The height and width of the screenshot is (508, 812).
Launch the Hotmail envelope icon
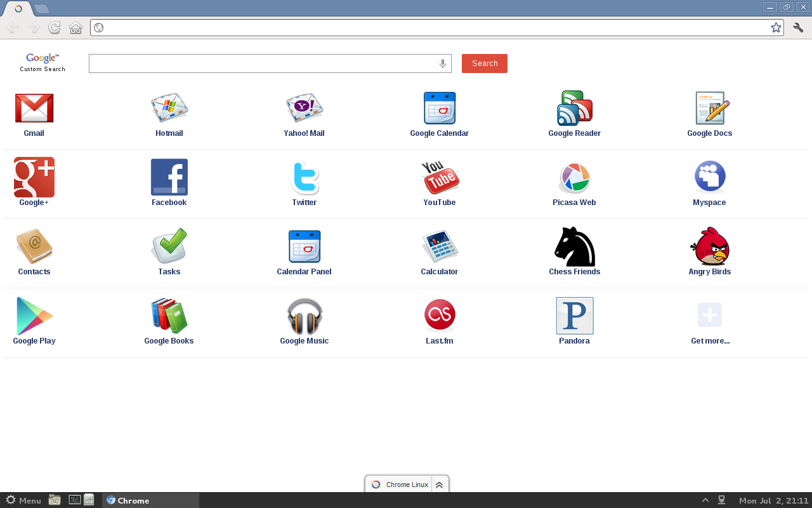click(x=169, y=108)
